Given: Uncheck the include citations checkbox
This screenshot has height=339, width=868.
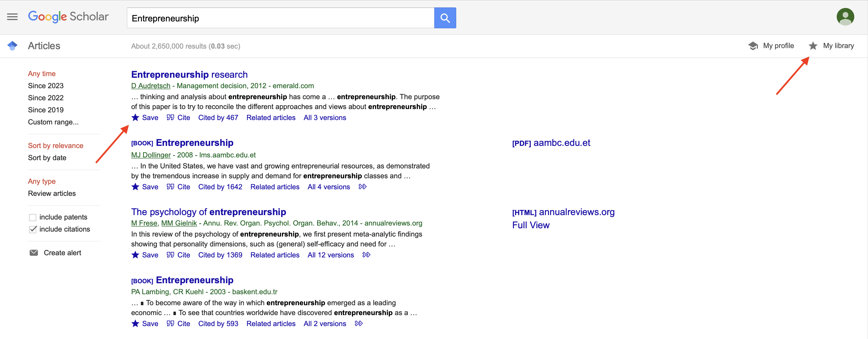Looking at the screenshot, I should pyautogui.click(x=33, y=229).
